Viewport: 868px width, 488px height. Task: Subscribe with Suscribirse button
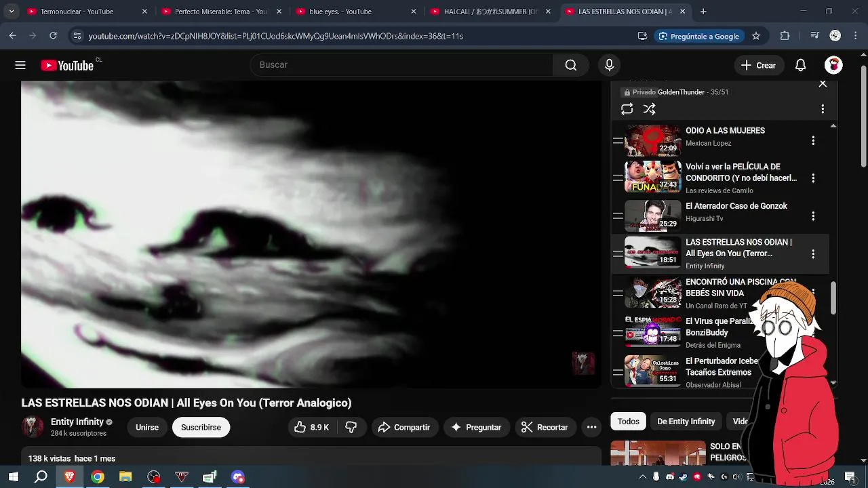[x=201, y=427]
